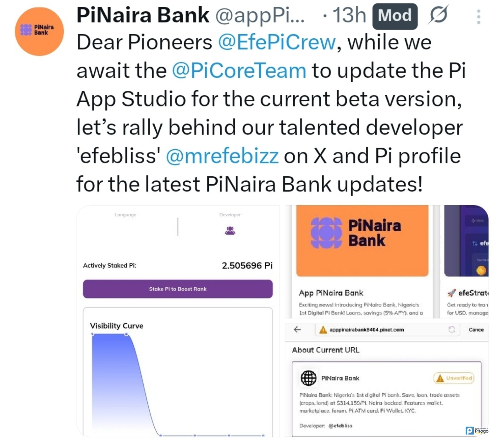Click the Unverified warning badge

pyautogui.click(x=454, y=378)
